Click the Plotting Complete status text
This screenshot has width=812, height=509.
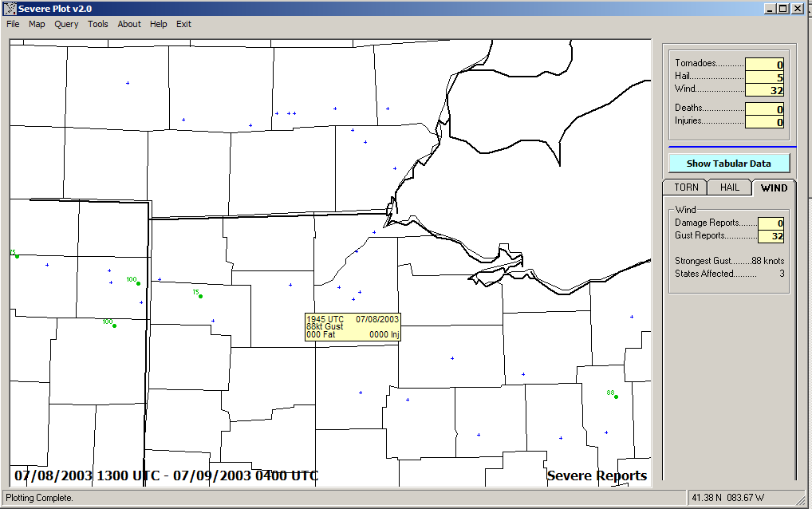tap(39, 498)
